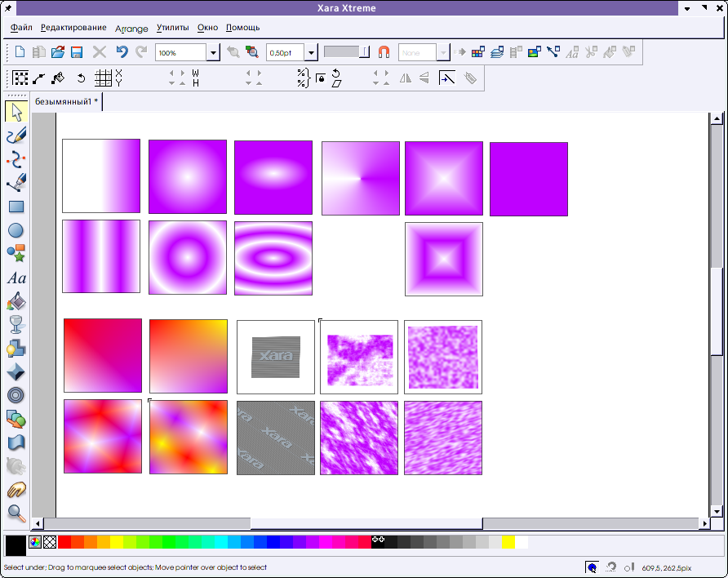Select the Rectangle tool

pyautogui.click(x=16, y=207)
